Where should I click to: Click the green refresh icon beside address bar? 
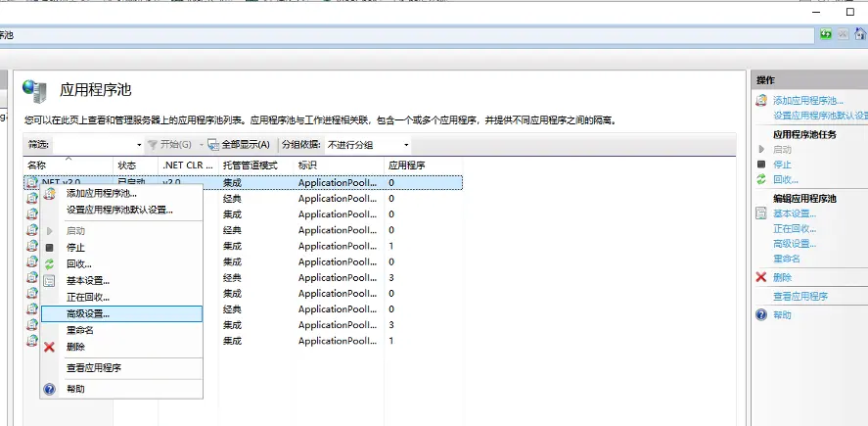[826, 34]
